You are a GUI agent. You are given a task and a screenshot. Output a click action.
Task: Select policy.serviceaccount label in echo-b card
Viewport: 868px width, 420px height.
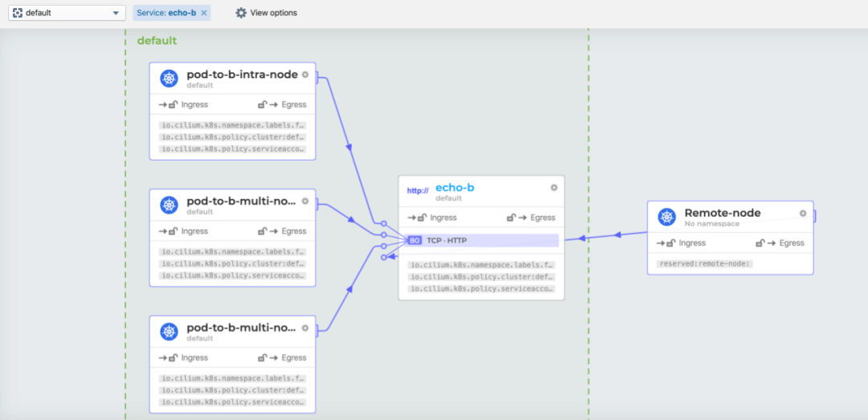coord(481,289)
